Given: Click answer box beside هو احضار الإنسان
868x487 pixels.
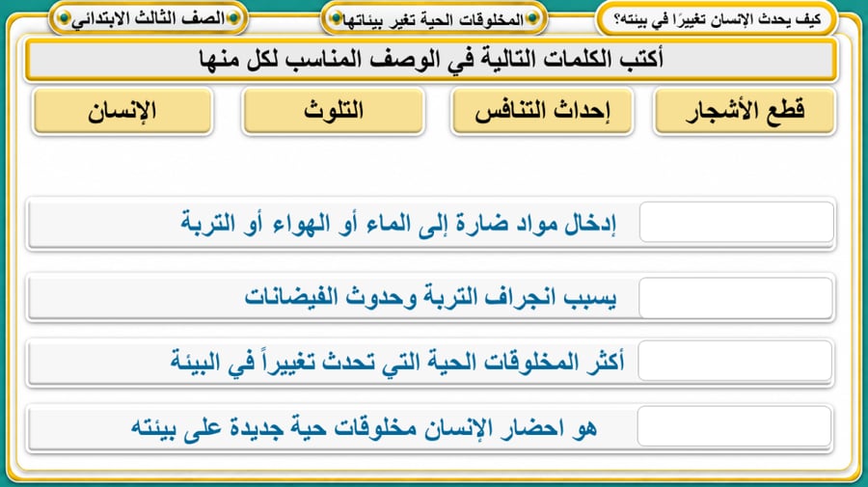Looking at the screenshot, I should [x=735, y=426].
